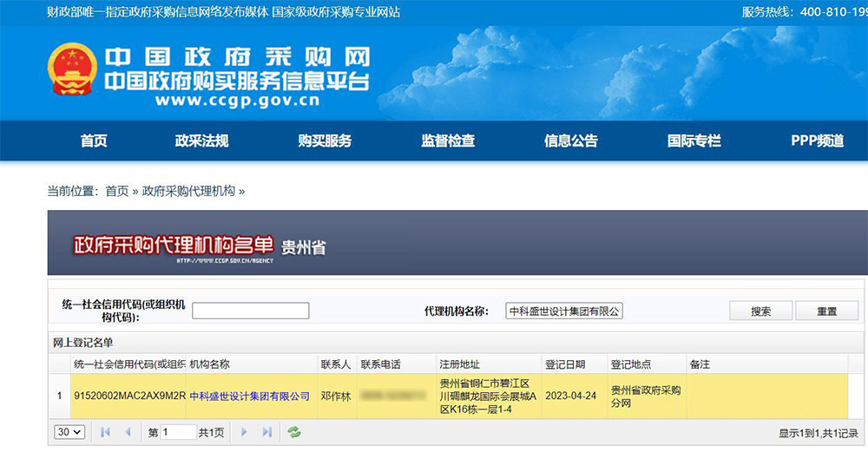Sort by 备注 column header
Screen dimensions: 868x465
[766, 364]
